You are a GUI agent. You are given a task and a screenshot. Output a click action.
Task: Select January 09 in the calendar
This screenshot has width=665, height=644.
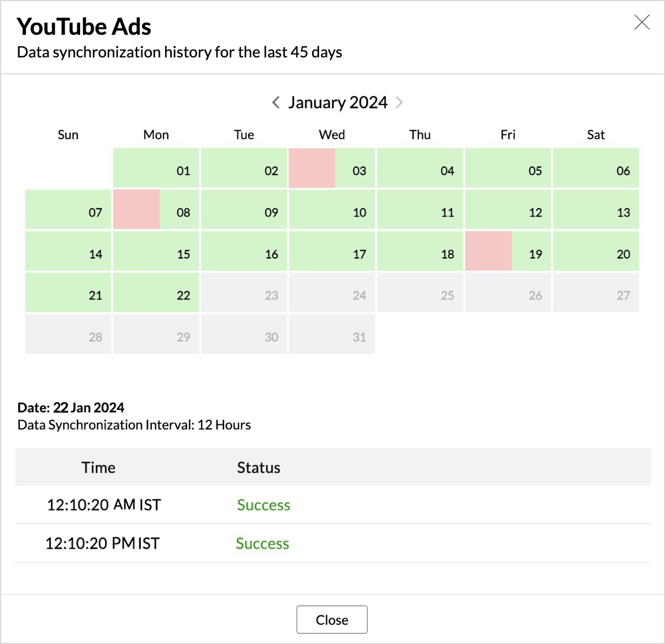coord(244,209)
